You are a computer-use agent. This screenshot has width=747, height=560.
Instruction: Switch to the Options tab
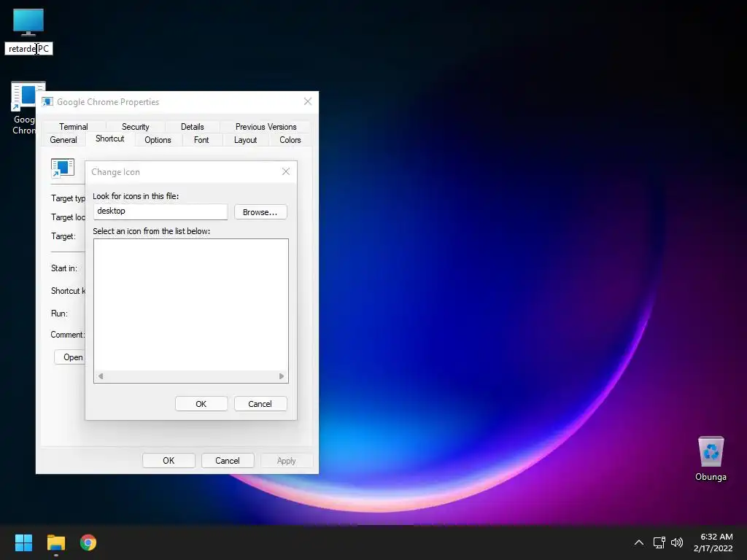(158, 140)
